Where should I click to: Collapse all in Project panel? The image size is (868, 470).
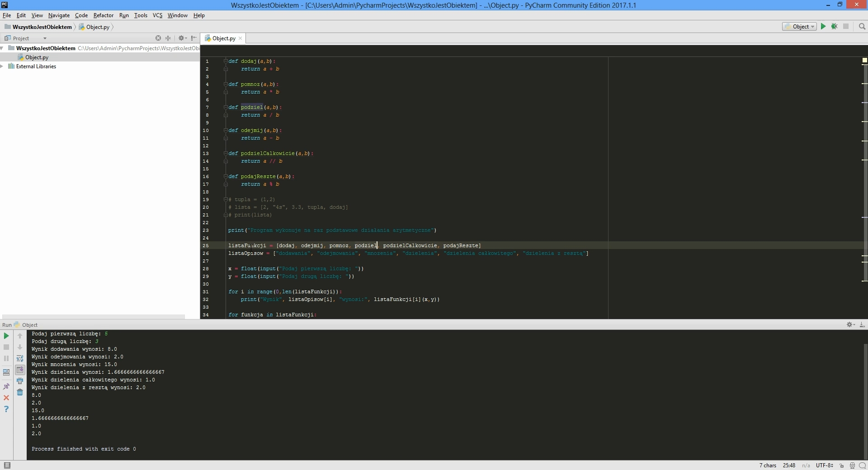click(x=168, y=38)
